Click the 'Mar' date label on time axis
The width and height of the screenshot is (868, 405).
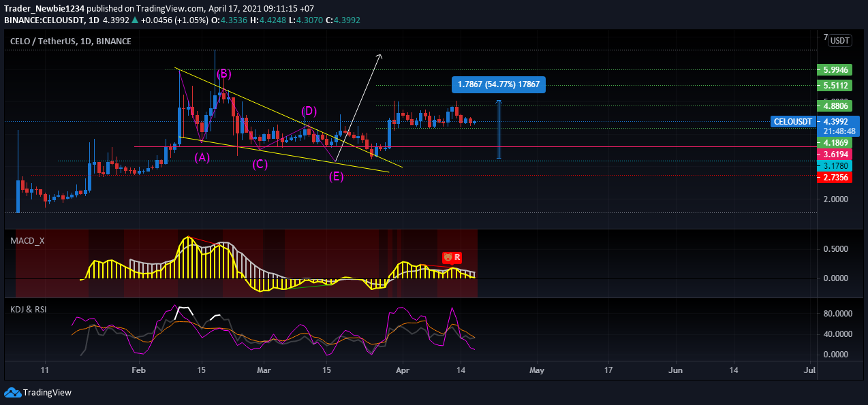point(264,370)
